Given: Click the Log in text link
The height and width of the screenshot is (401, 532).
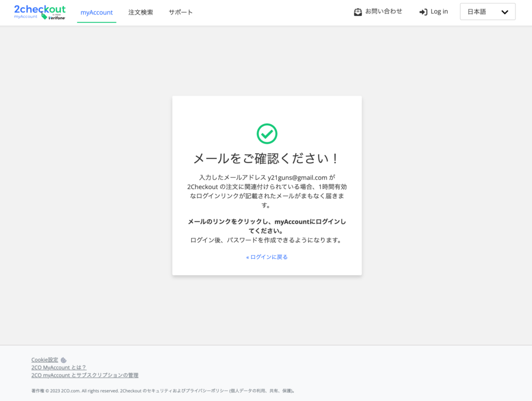Looking at the screenshot, I should point(439,12).
